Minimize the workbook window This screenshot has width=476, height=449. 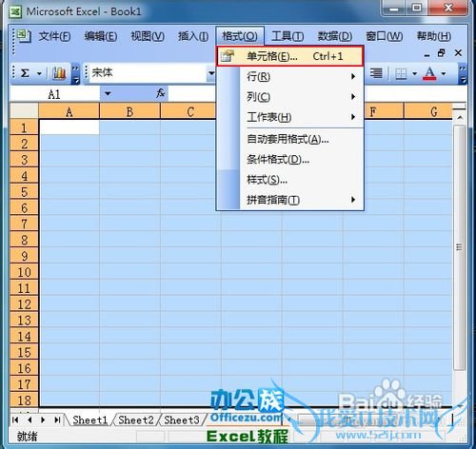[426, 54]
